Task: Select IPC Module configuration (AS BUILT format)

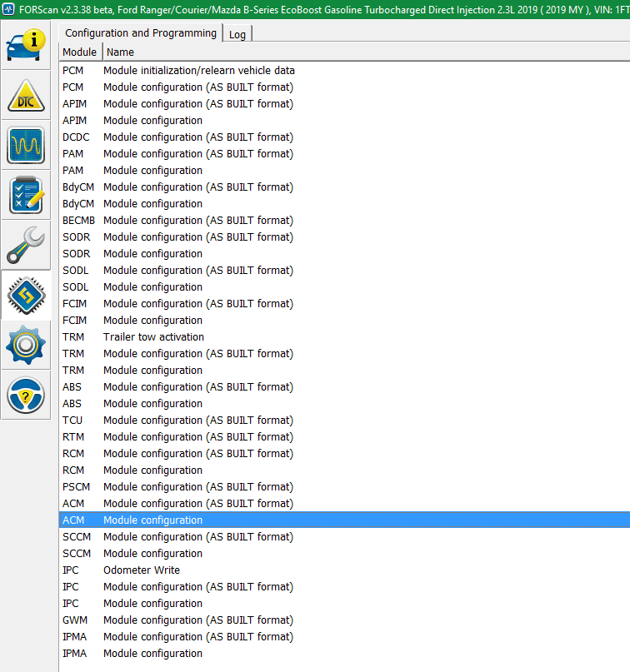Action: [344, 587]
